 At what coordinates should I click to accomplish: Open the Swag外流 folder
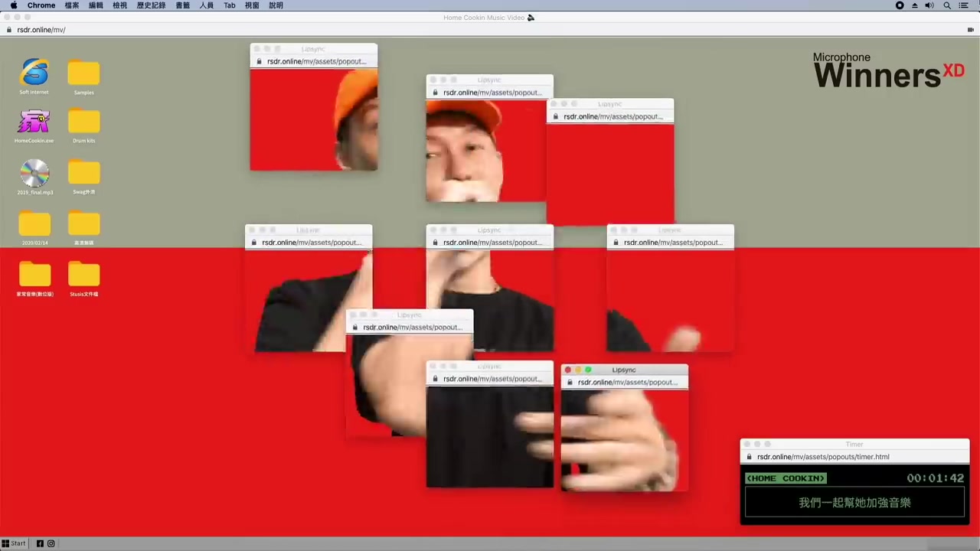pyautogui.click(x=84, y=177)
